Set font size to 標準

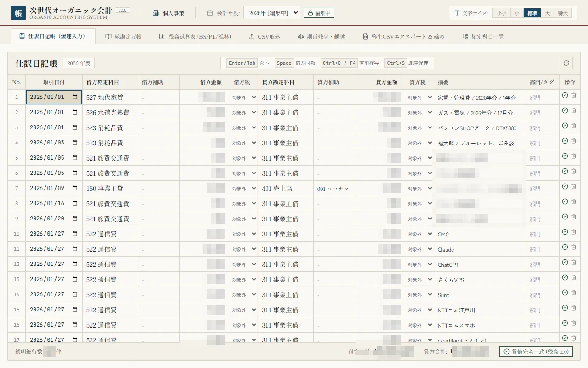(x=532, y=13)
